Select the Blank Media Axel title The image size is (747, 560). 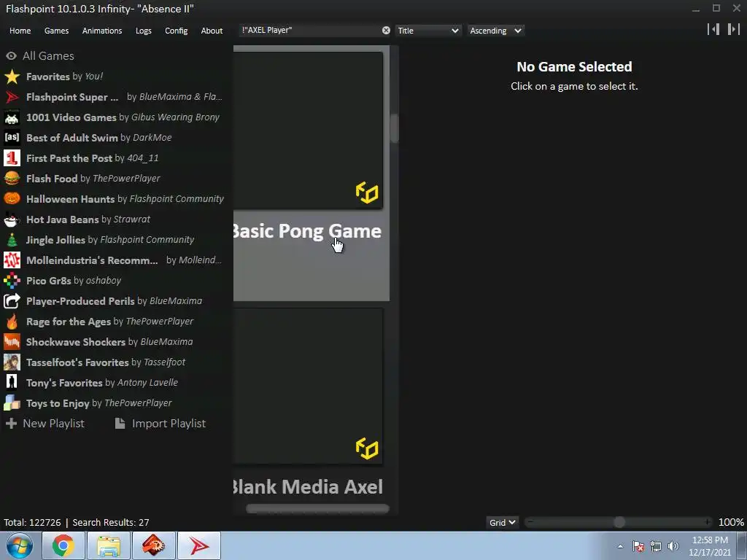[x=309, y=486]
